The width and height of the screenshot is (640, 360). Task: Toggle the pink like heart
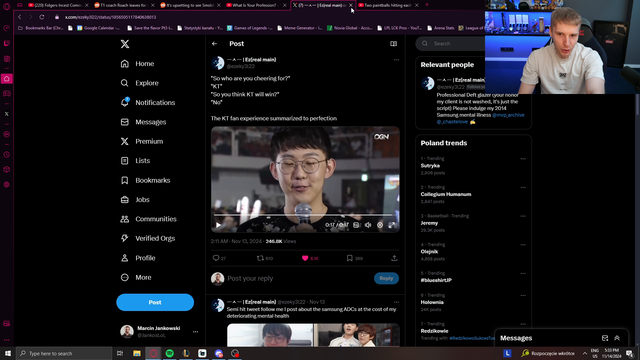coord(305,258)
